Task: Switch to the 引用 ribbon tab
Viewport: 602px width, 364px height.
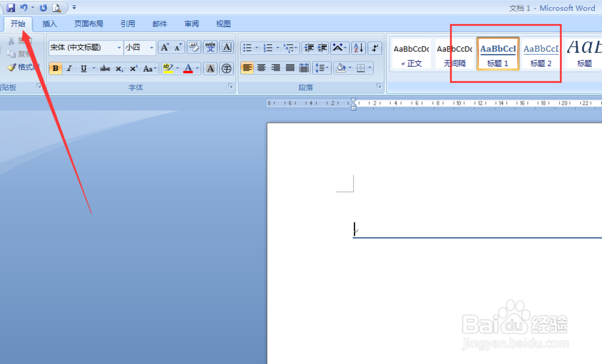Action: pos(128,24)
